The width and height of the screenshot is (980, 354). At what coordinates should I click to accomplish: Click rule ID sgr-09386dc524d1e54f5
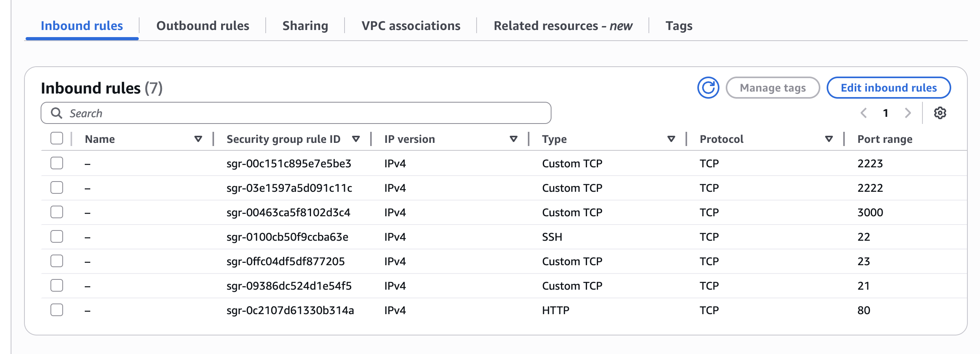point(289,286)
